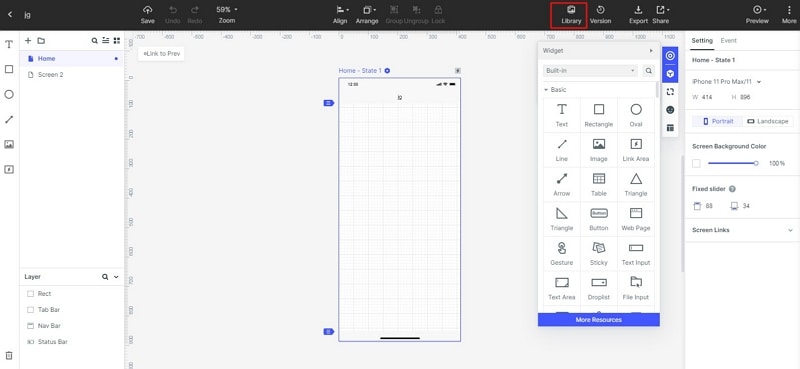Open the trash at the bottom-left
The image size is (800, 369).
click(9, 356)
